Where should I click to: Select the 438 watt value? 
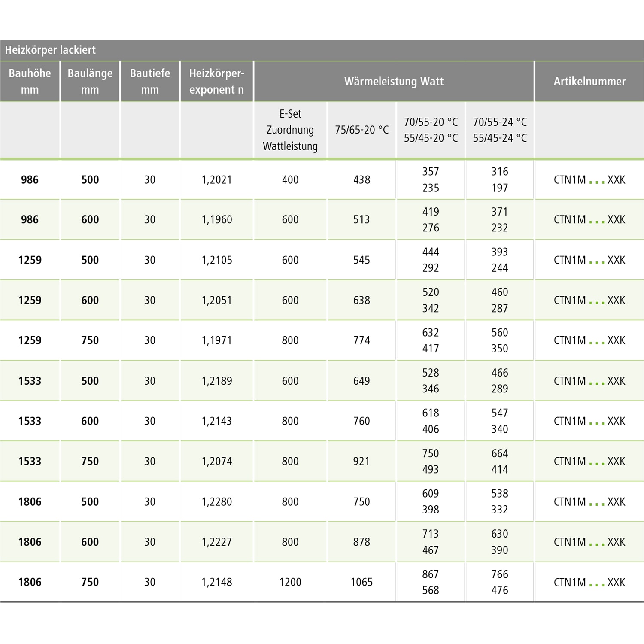pos(361,179)
